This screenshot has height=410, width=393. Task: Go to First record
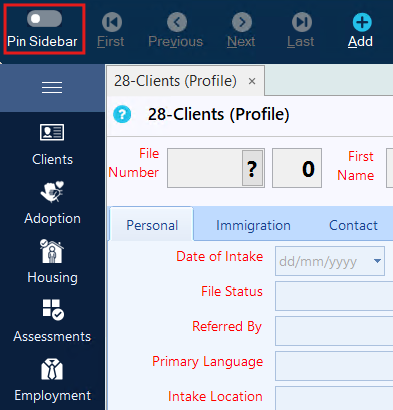click(x=111, y=30)
